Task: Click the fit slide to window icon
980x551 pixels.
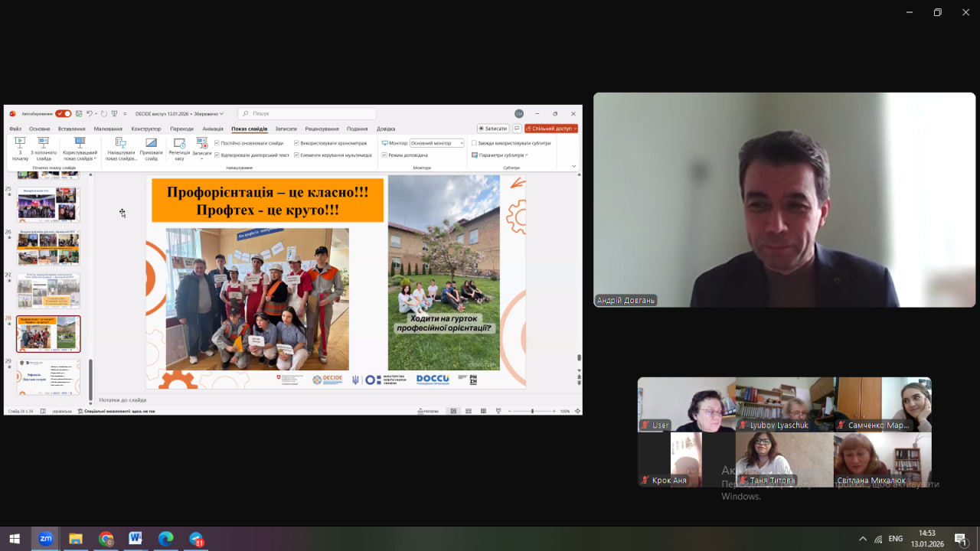Action: (577, 411)
